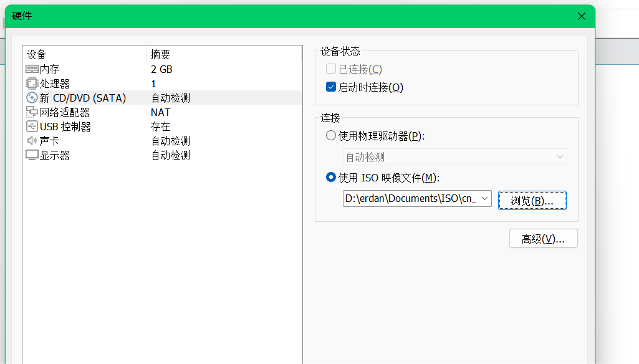Click the CD/DVD (SATA) disc icon
Screen dimensions: 639x364
[32, 98]
